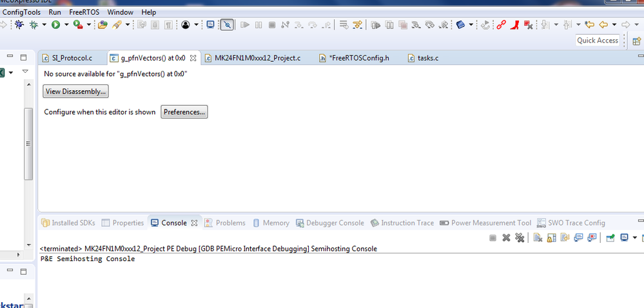644x308 pixels.
Task: Toggle Pin Console icon
Action: coord(610,237)
